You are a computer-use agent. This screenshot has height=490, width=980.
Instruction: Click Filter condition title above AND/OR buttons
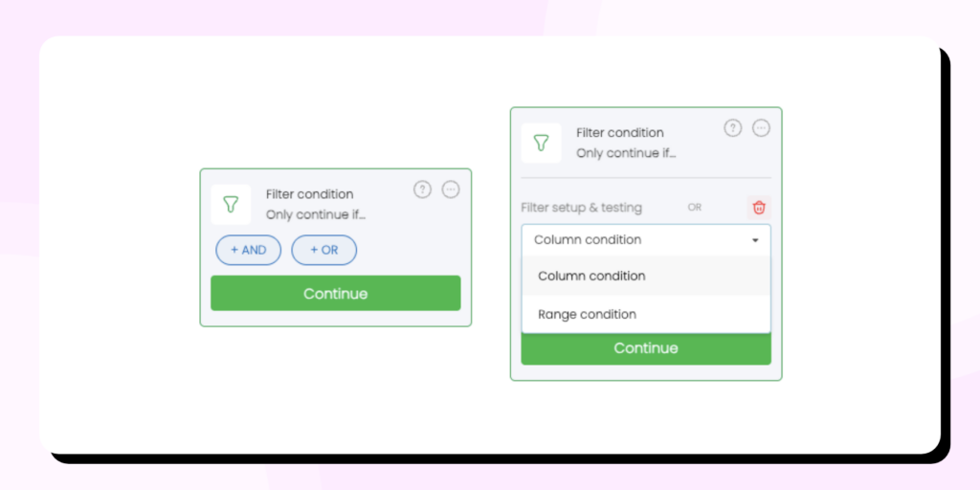(309, 194)
